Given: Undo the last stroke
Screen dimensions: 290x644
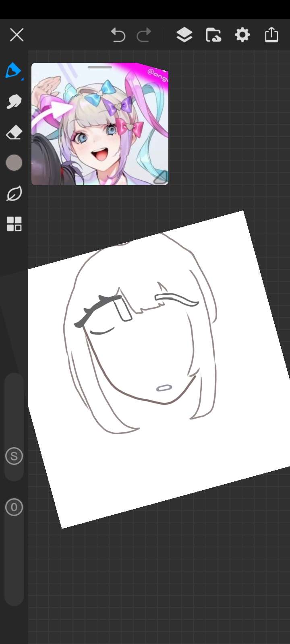Looking at the screenshot, I should [x=118, y=35].
